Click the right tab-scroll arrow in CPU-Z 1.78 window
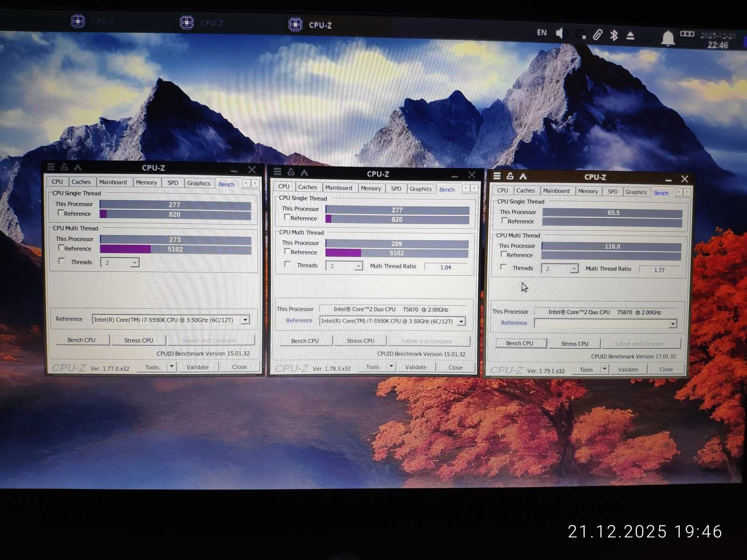747x560 pixels. click(474, 188)
